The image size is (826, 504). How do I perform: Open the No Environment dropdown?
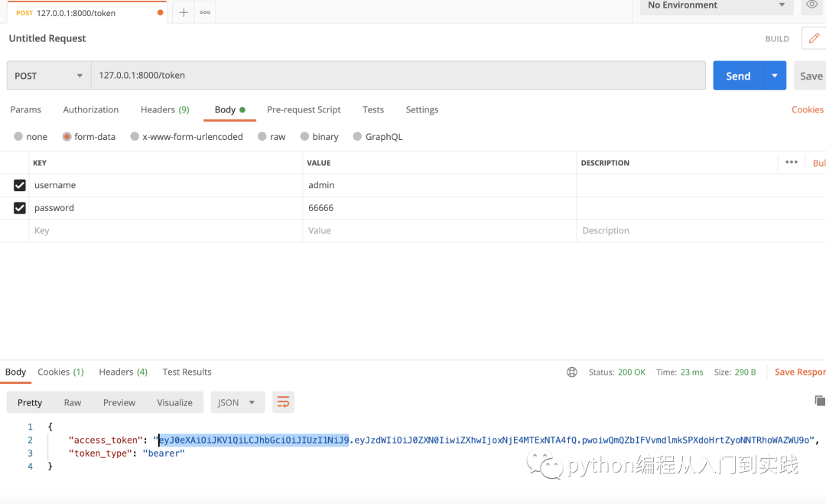(x=716, y=5)
